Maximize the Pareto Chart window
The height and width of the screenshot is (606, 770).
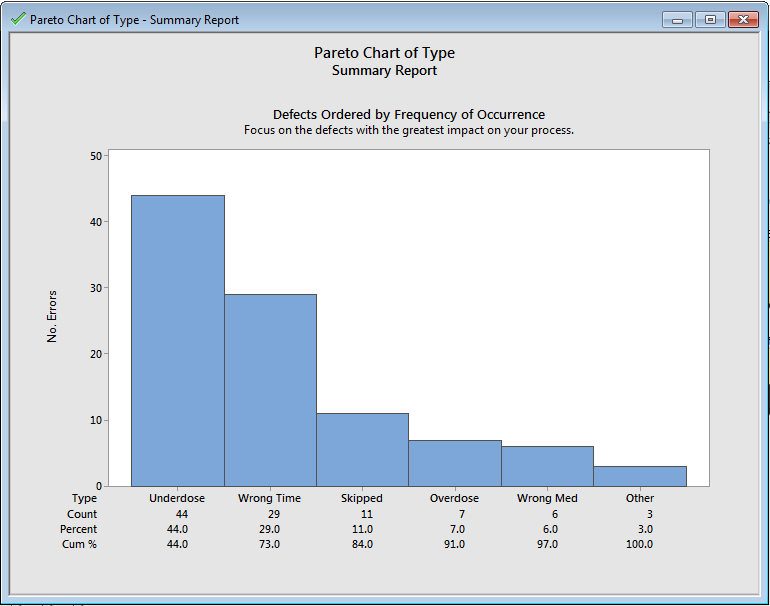[x=710, y=20]
